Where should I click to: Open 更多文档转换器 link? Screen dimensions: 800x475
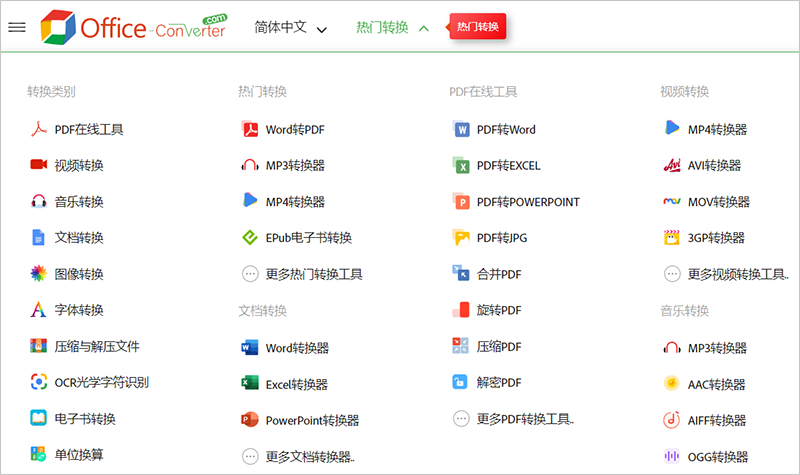[x=298, y=456]
